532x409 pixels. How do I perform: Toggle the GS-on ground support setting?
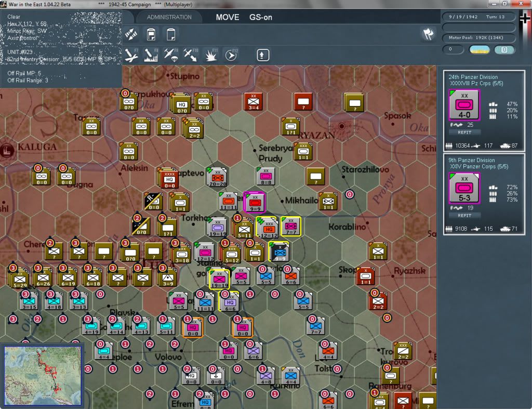(x=261, y=17)
